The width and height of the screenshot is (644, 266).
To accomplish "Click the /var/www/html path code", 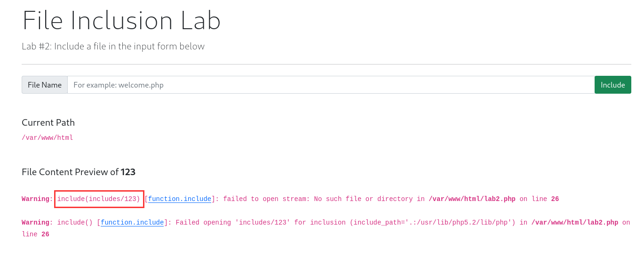I will click(x=48, y=138).
